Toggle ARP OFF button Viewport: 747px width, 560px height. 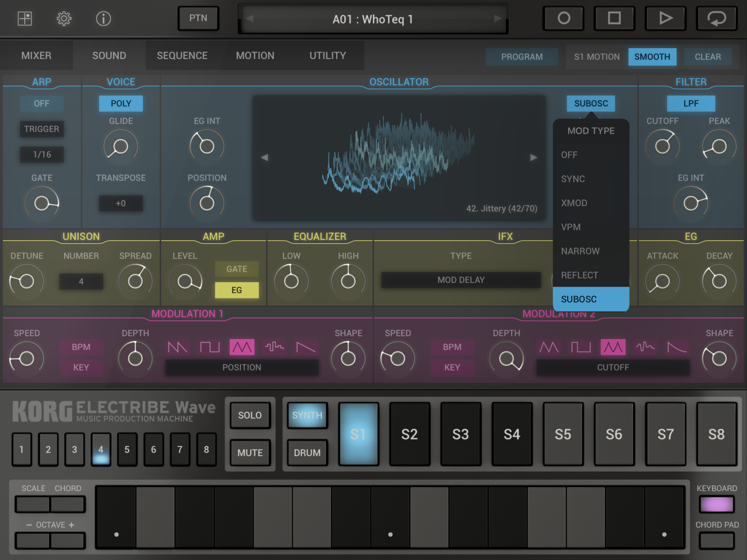pyautogui.click(x=41, y=103)
